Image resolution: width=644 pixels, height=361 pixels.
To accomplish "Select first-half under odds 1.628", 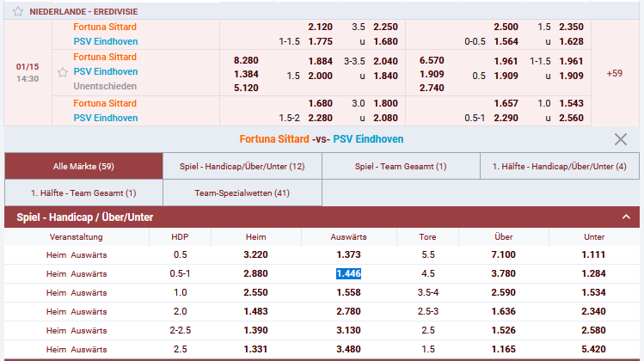I will click(x=571, y=41).
